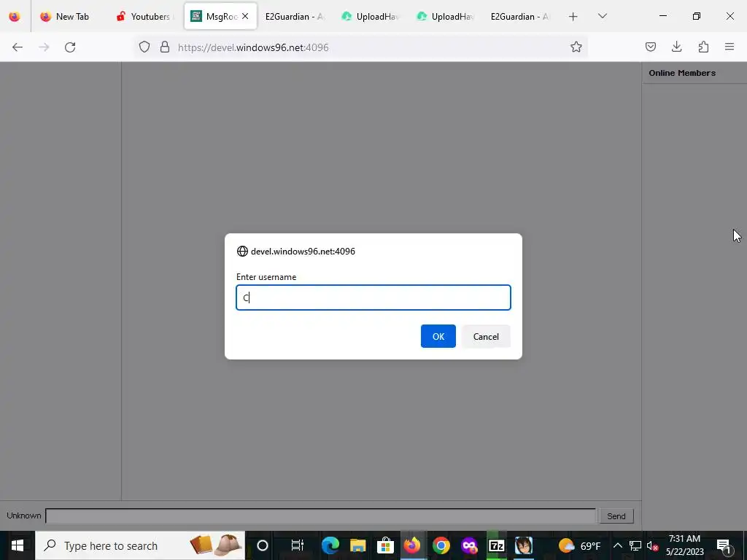Switch to the first E2Guardian tab

(x=295, y=16)
